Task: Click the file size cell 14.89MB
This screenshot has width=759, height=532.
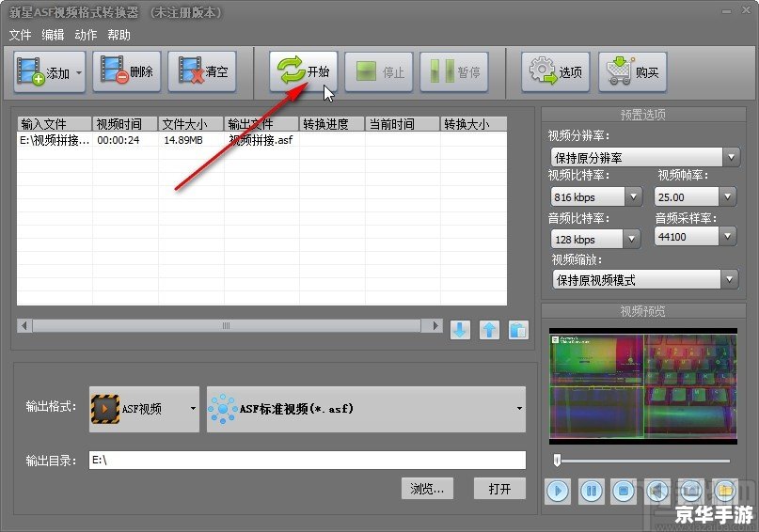Action: [183, 140]
